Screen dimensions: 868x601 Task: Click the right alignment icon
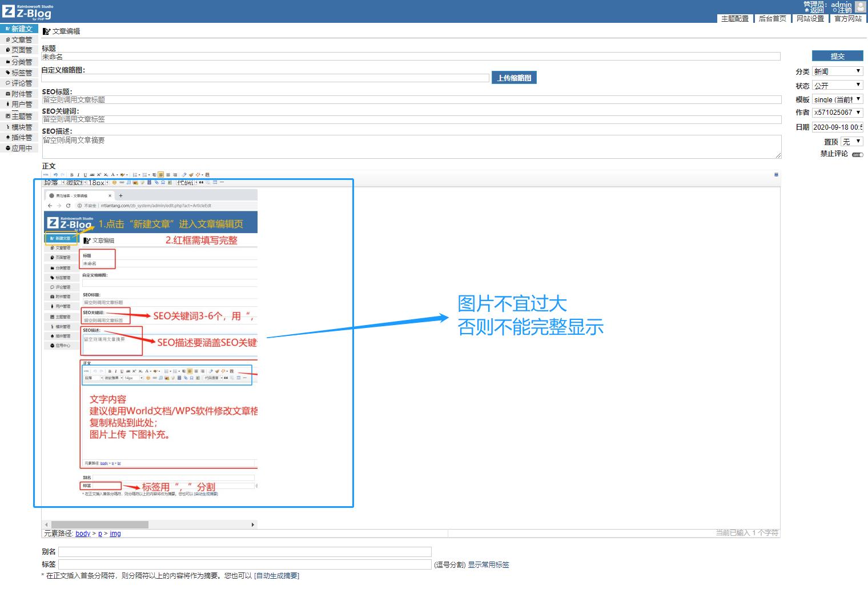(175, 175)
